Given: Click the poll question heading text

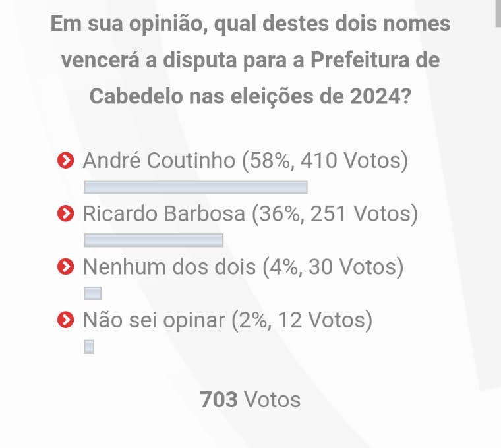Looking at the screenshot, I should [250, 61].
